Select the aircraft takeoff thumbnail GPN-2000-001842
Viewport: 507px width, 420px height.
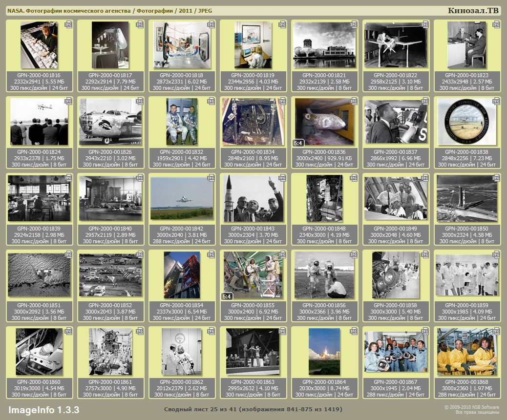click(x=182, y=198)
